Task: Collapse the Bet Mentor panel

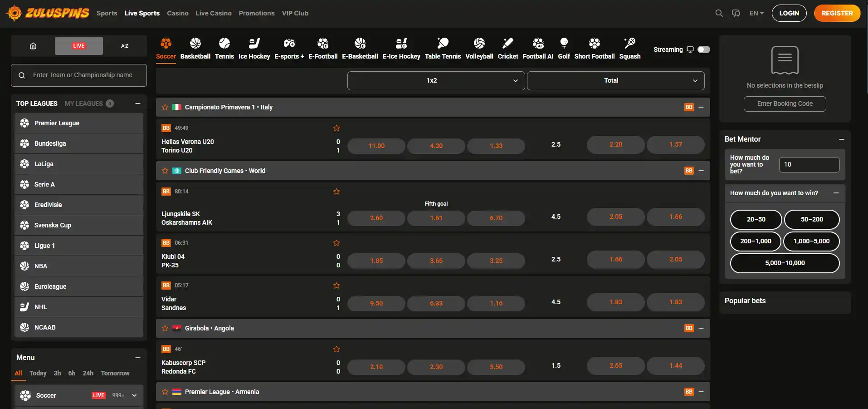Action: click(x=842, y=139)
